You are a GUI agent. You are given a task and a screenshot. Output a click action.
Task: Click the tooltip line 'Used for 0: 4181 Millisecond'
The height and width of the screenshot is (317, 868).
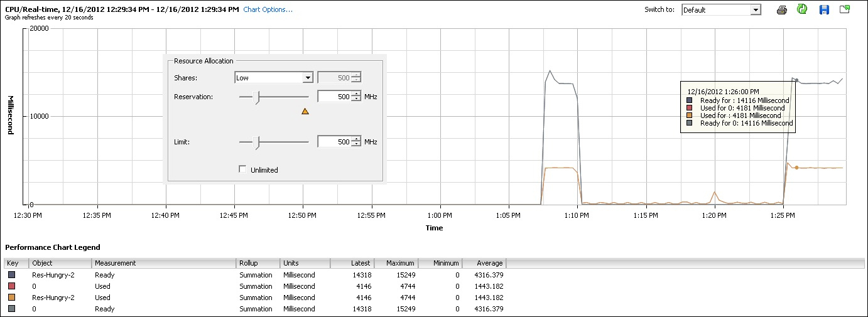click(x=742, y=108)
